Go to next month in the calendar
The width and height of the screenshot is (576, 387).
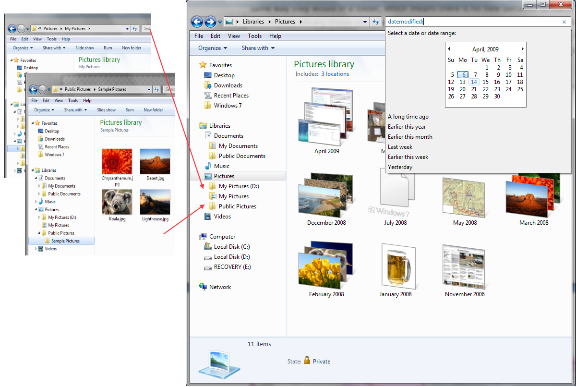click(x=522, y=49)
